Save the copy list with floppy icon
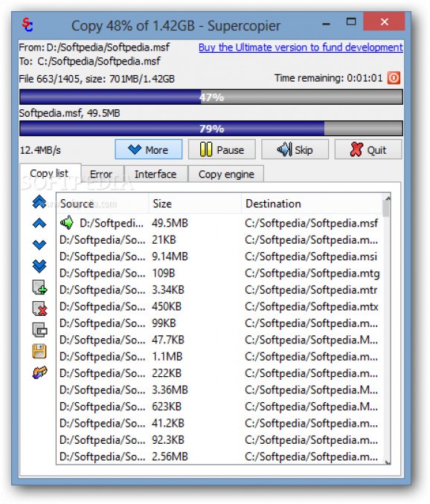This screenshot has width=430, height=504. [x=39, y=351]
